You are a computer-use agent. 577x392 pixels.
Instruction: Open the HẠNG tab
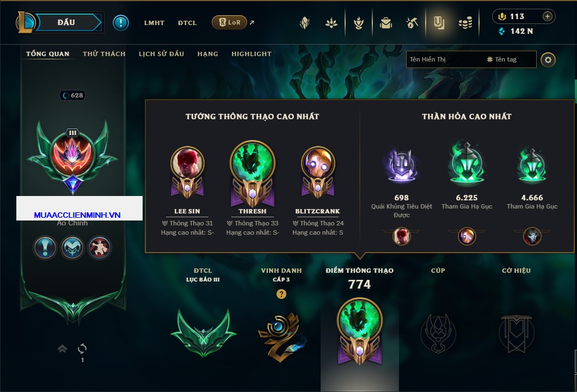pos(207,54)
